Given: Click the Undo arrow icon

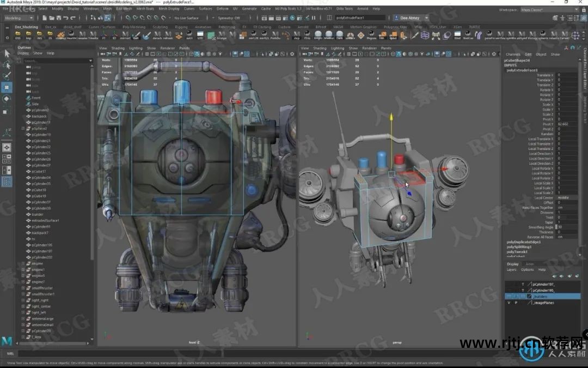Looking at the screenshot, I should (65, 18).
